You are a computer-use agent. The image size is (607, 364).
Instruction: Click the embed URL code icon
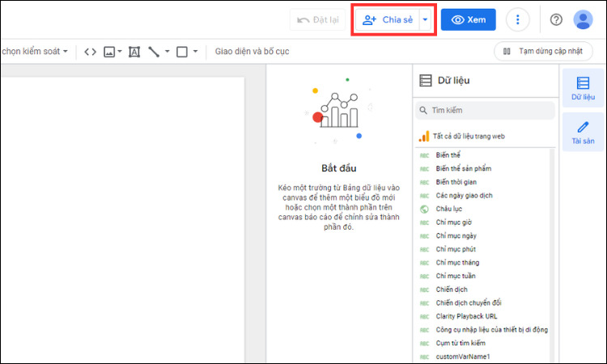point(90,52)
